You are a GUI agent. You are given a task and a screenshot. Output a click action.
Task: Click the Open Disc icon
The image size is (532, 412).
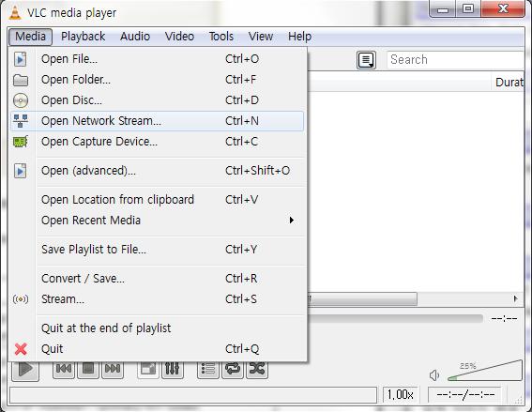pyautogui.click(x=21, y=100)
